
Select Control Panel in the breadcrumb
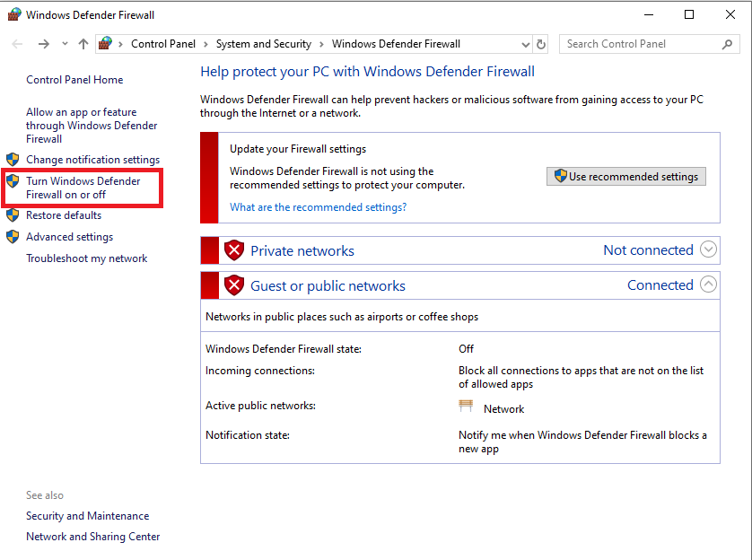coord(163,44)
